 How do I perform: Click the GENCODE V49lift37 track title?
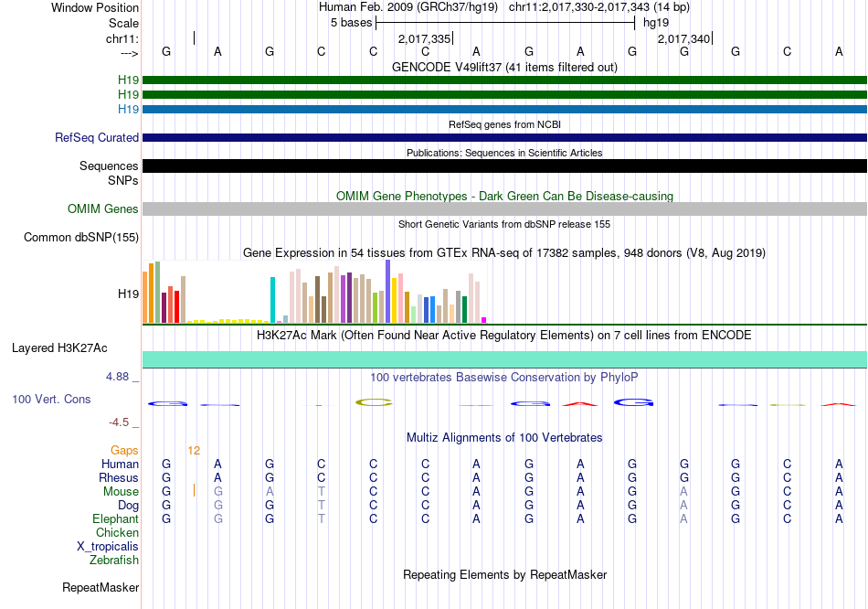pyautogui.click(x=504, y=67)
